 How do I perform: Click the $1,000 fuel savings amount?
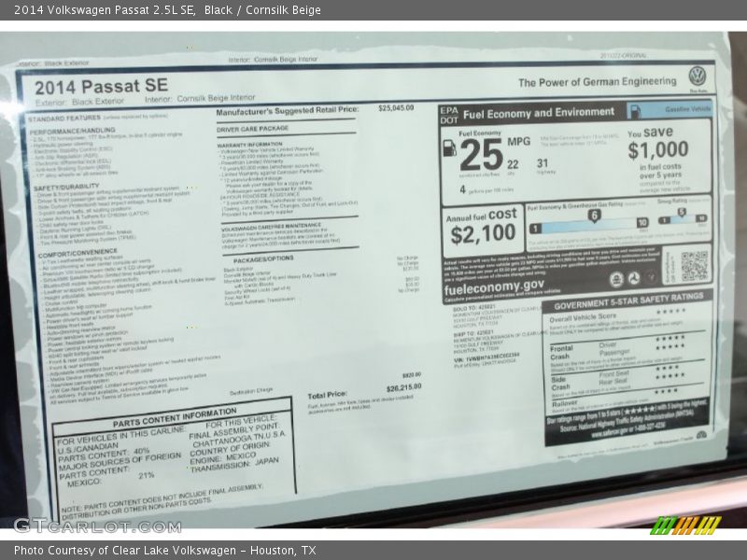tap(658, 150)
